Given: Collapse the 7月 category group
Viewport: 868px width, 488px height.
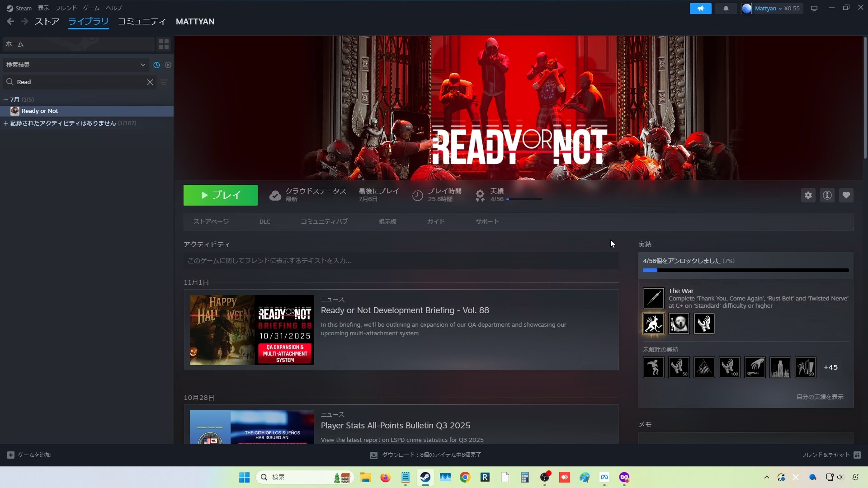Looking at the screenshot, I should [6, 99].
